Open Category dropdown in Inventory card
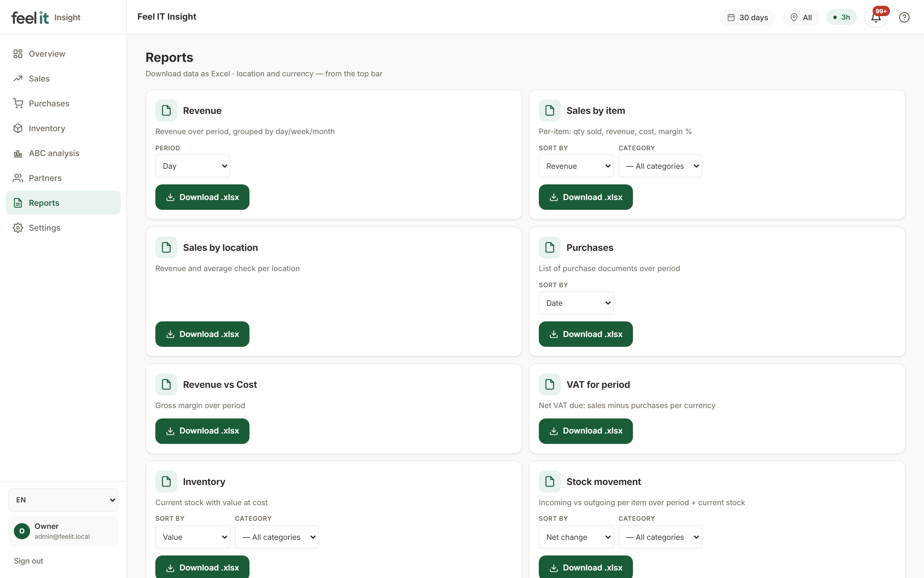 (x=277, y=537)
